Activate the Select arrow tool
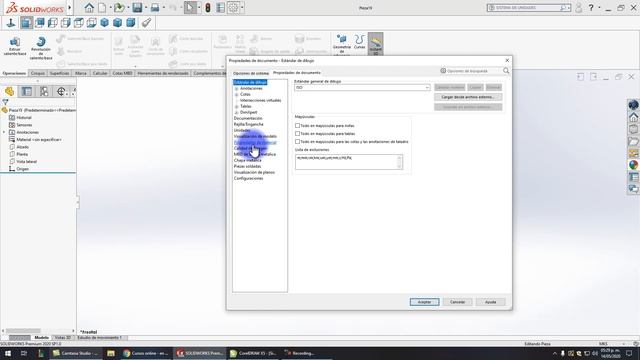 click(x=190, y=7)
